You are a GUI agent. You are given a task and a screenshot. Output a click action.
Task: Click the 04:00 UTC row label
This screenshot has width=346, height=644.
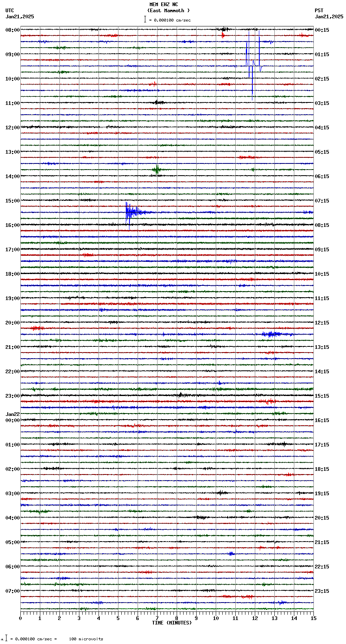13,518
